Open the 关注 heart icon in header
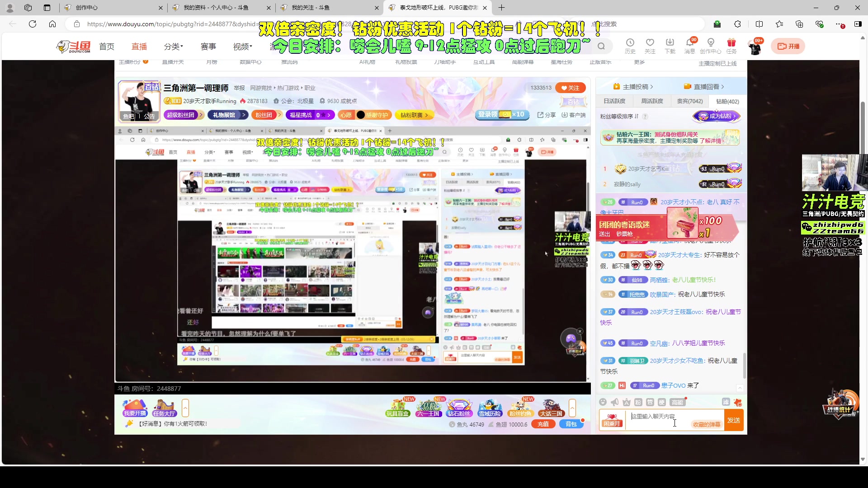 [x=650, y=46]
